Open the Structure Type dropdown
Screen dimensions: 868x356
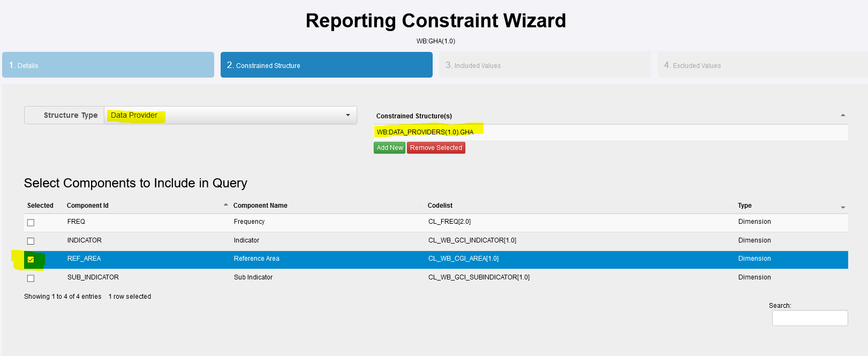coord(230,115)
